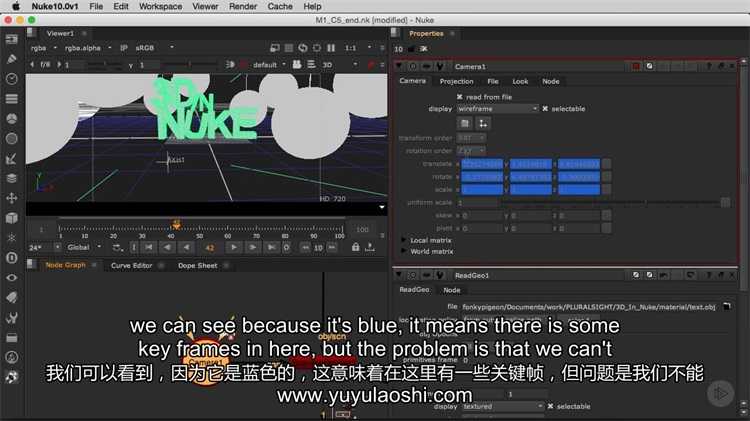The image size is (750, 421).
Task: Click the Camera1 import chan file button
Action: click(464, 123)
